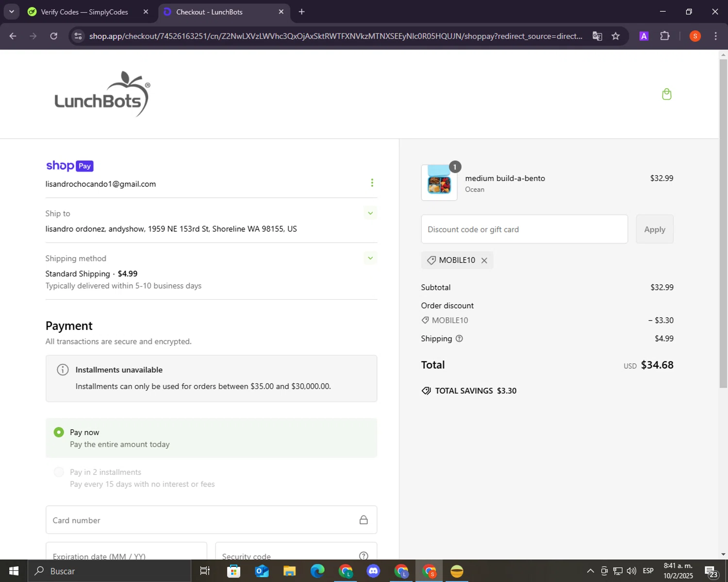Open Outlook from the taskbar
Screen dimensions: 728x582
coord(262,571)
